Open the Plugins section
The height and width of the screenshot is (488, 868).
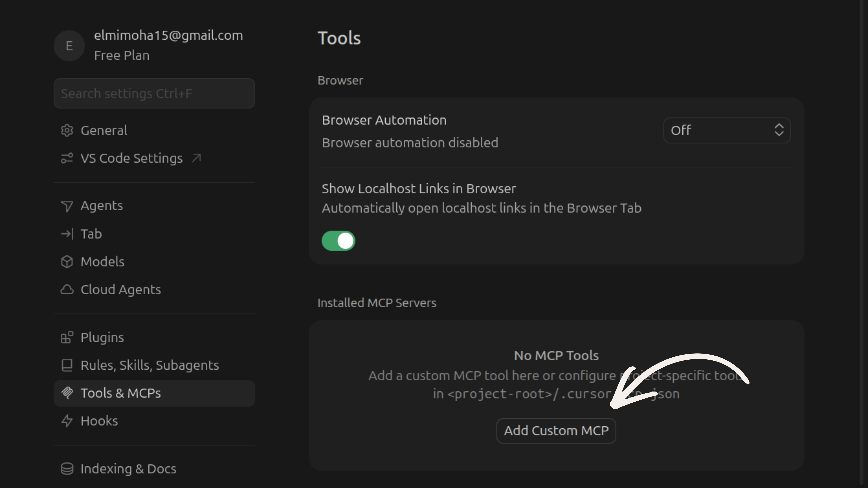(x=154, y=337)
